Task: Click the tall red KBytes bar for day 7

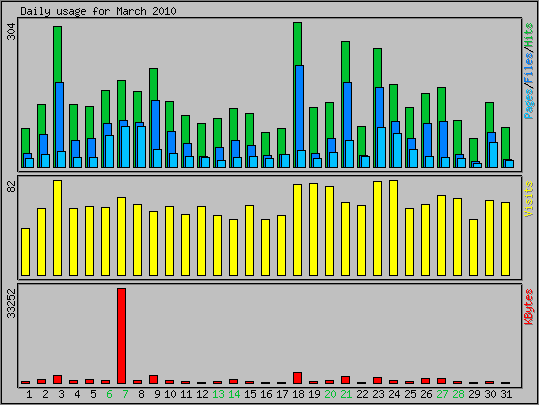Action: point(121,336)
